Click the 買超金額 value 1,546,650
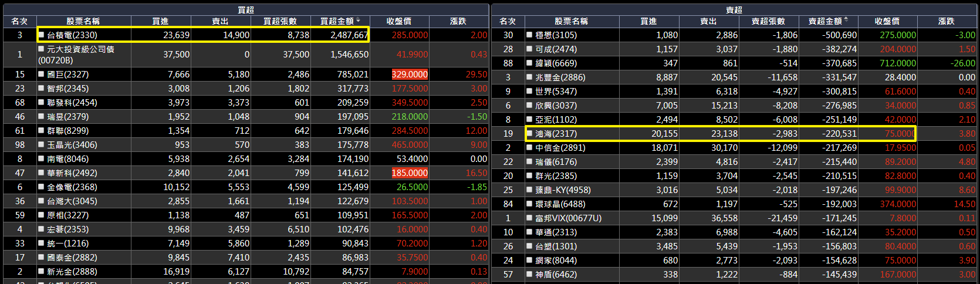This screenshot has width=980, height=284. tap(350, 55)
